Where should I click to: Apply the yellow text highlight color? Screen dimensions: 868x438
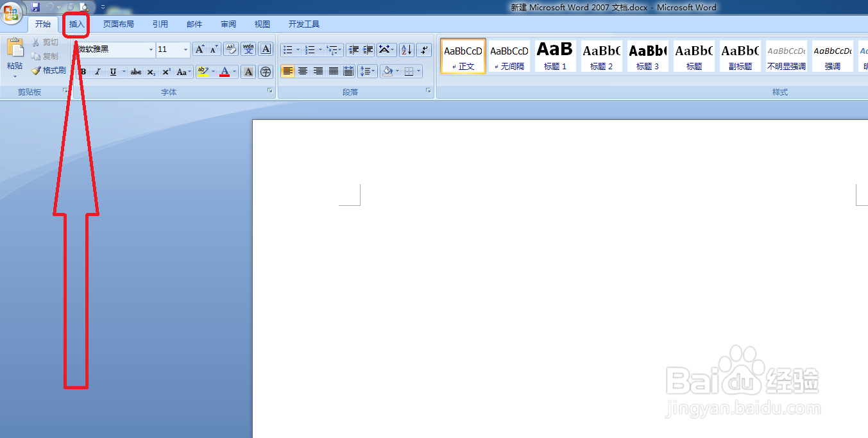pos(203,72)
